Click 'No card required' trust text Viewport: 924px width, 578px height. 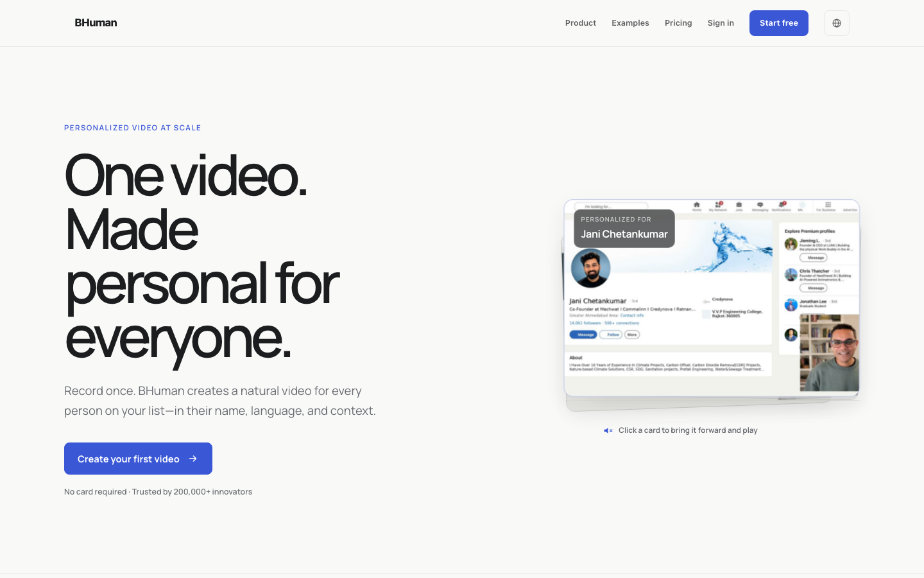coord(158,492)
